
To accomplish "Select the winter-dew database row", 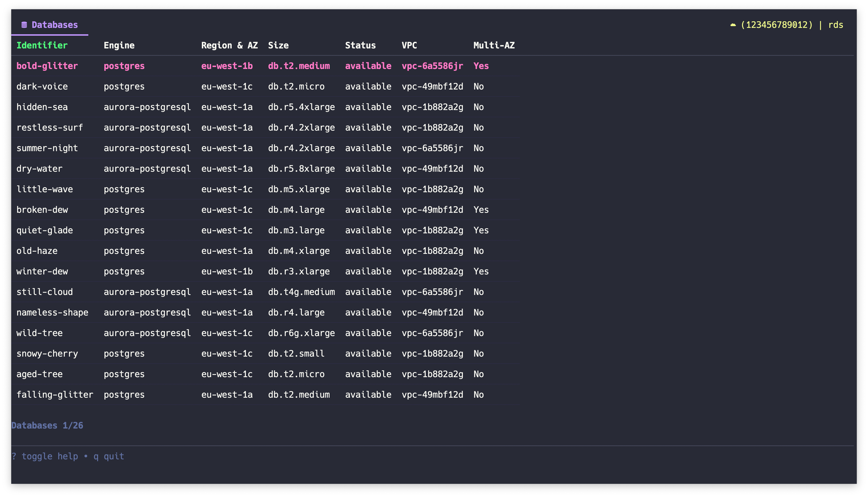I will (x=265, y=271).
